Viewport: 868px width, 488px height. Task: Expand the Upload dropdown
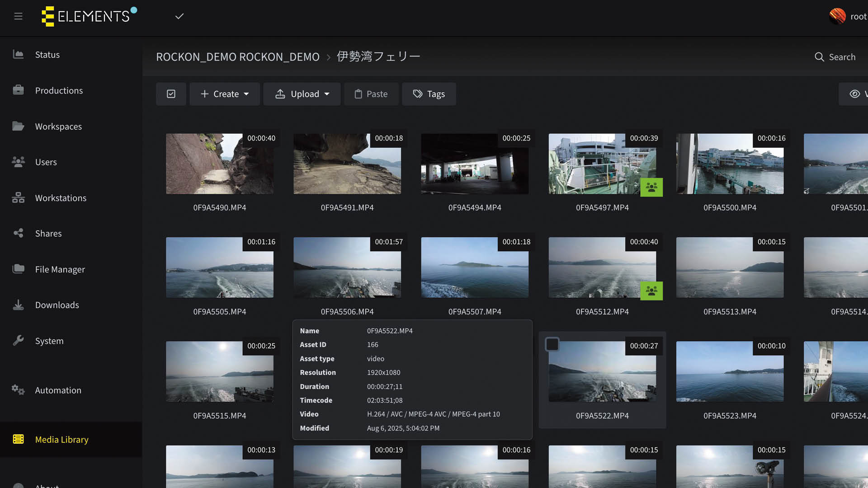pyautogui.click(x=302, y=94)
